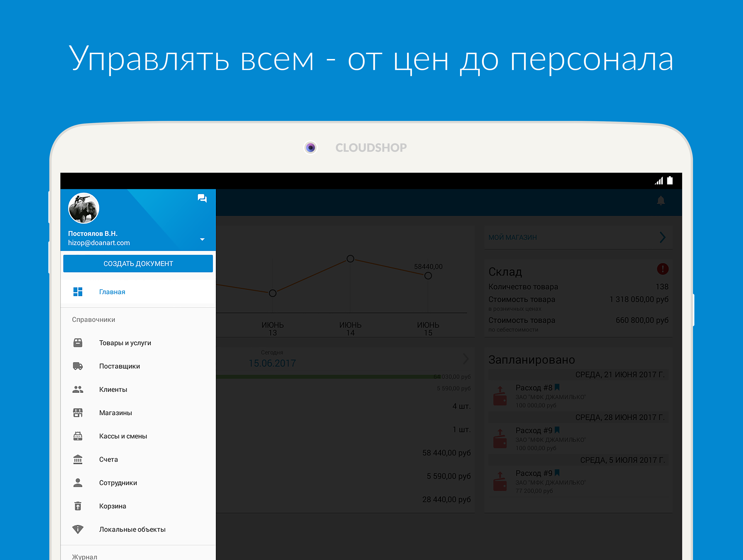Open notifications bell icon
The width and height of the screenshot is (743, 560).
[x=661, y=200]
